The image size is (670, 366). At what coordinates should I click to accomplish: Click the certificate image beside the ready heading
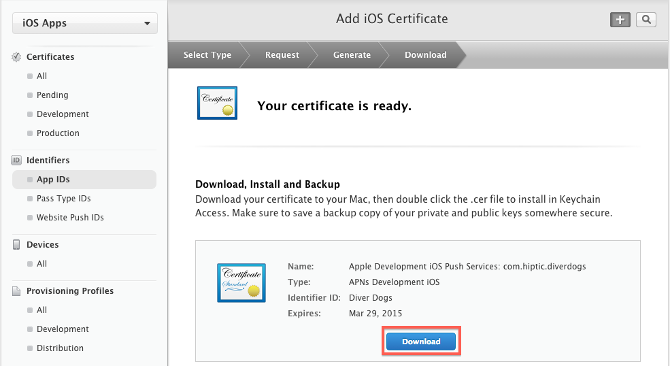coord(217,103)
